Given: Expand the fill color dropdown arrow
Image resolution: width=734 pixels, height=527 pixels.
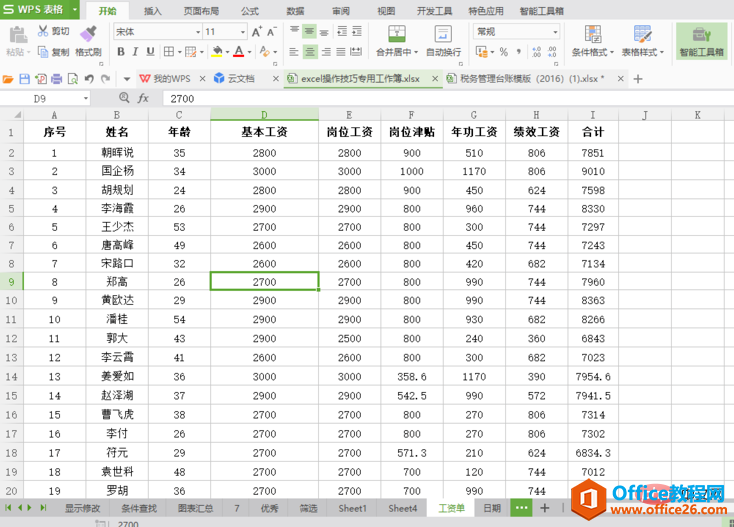Looking at the screenshot, I should tap(228, 52).
